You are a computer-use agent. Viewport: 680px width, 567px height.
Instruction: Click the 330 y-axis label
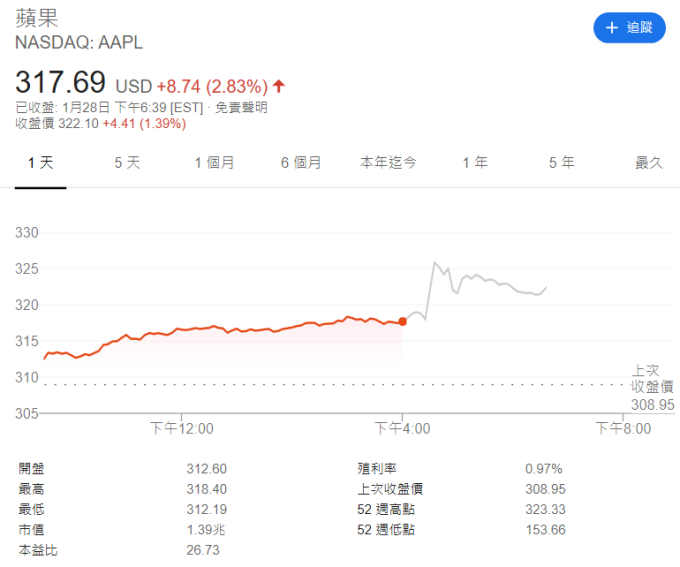point(27,233)
